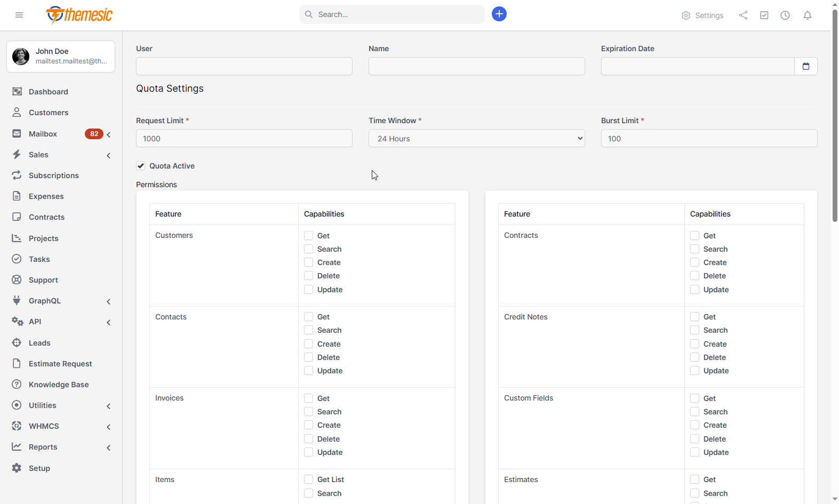
Task: Click the Support lifebuoy icon
Action: [17, 279]
